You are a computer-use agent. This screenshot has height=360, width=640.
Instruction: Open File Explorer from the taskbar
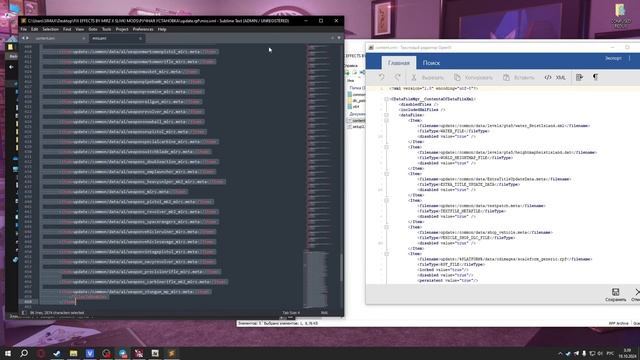coord(73,353)
